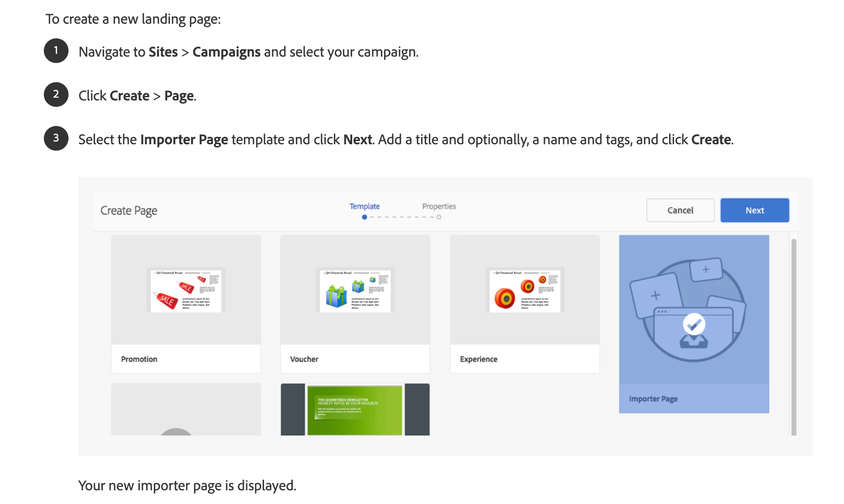Click the Importer Page label text
The height and width of the screenshot is (504, 844).
(x=653, y=399)
